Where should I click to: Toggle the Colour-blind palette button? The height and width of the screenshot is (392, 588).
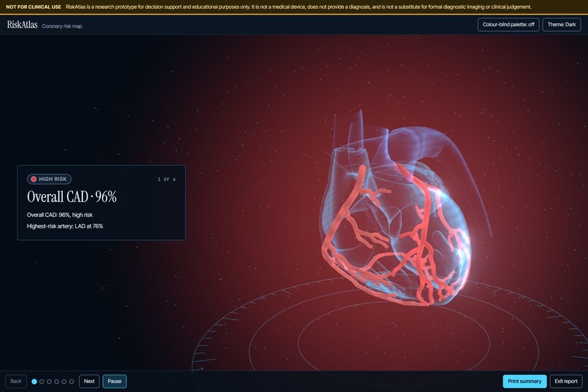(508, 24)
